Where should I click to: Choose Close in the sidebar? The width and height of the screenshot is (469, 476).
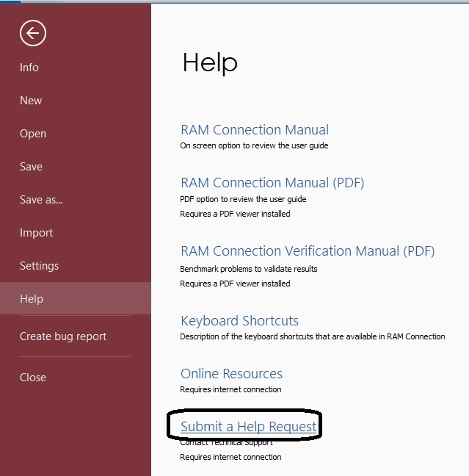33,378
